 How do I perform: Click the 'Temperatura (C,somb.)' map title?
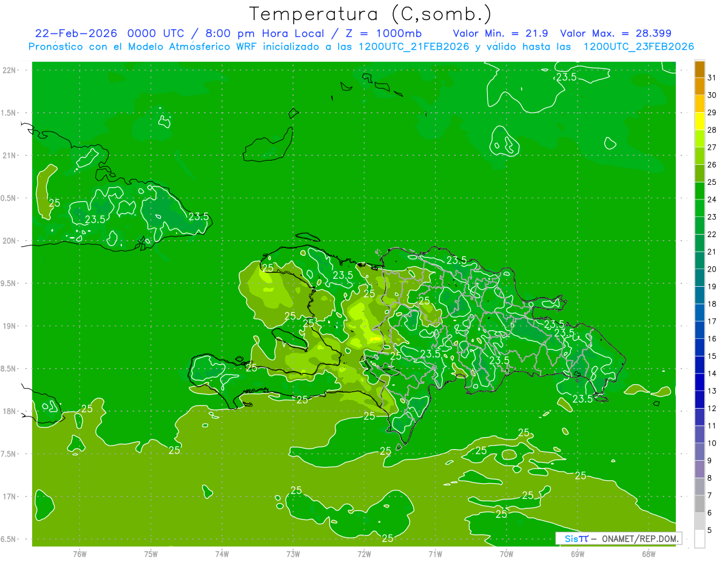point(370,15)
